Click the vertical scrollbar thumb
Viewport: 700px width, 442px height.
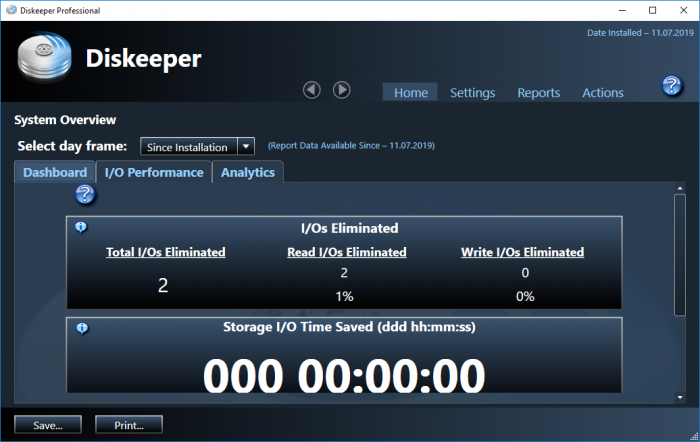[x=680, y=255]
